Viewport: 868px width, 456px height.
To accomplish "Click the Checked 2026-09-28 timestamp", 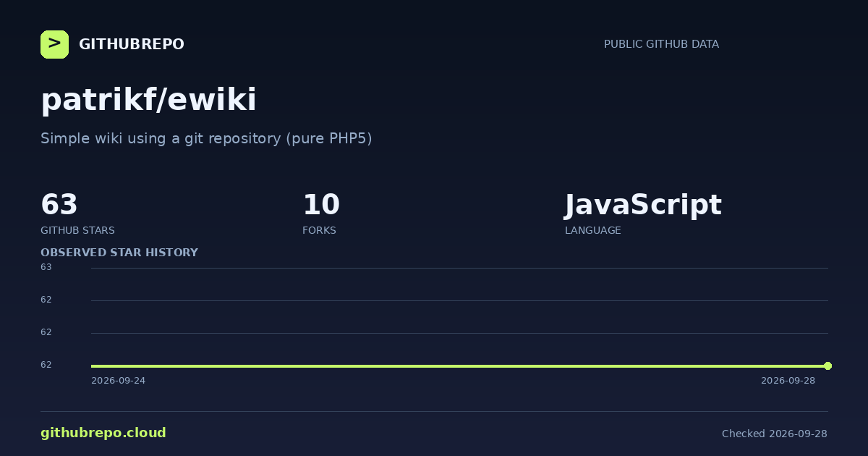I will (x=775, y=434).
